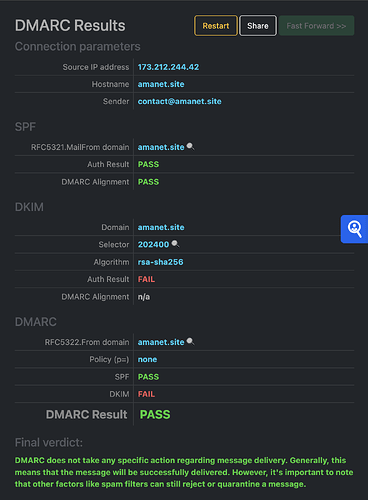Open the amanet.site hostname link
The height and width of the screenshot is (500, 368).
tap(161, 84)
